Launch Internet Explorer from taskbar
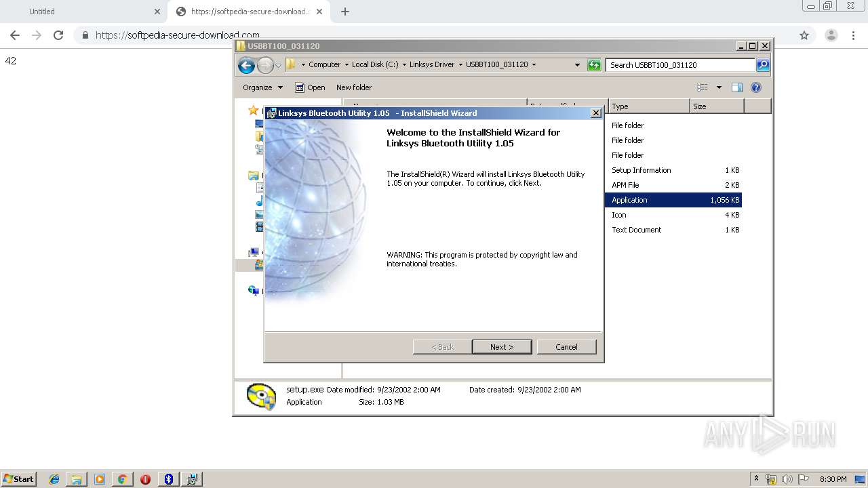 (54, 479)
